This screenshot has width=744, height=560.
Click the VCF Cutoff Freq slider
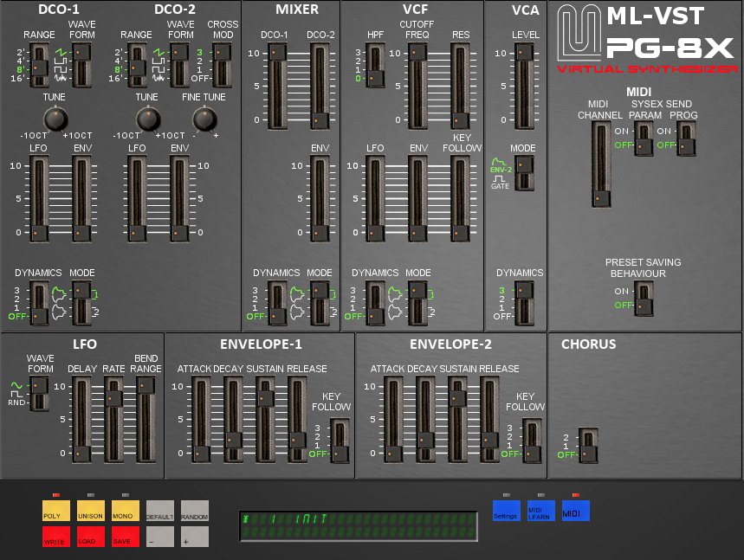pyautogui.click(x=417, y=87)
